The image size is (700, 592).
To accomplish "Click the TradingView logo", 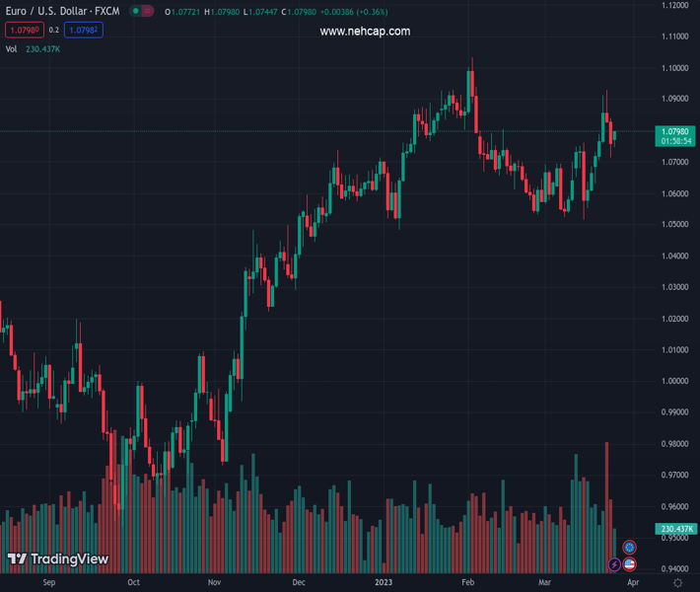I will pyautogui.click(x=57, y=559).
